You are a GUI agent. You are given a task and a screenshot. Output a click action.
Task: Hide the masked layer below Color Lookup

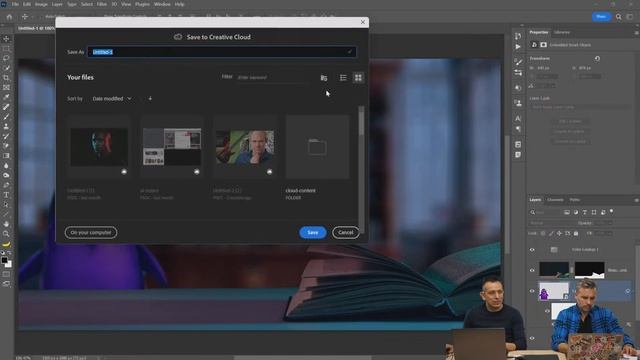click(532, 270)
